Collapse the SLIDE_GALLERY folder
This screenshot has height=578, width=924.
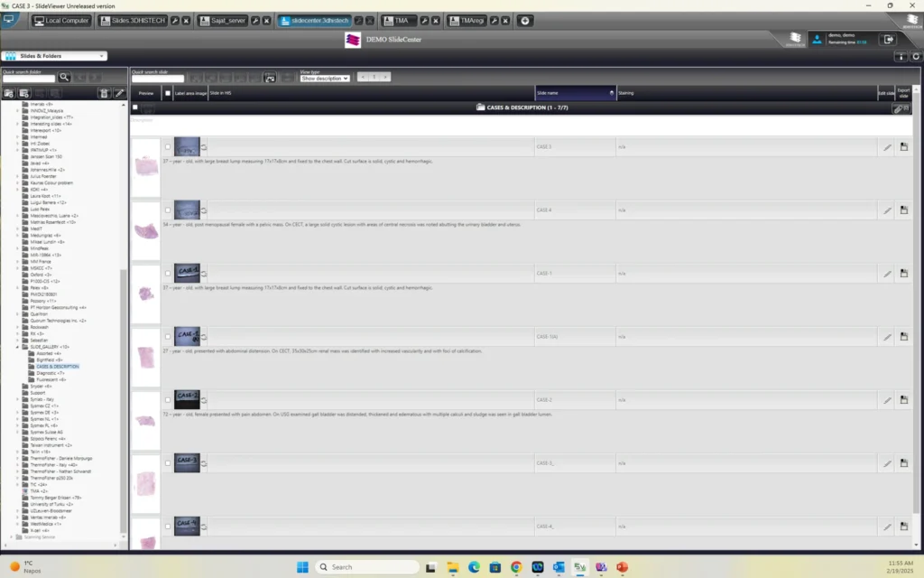click(x=18, y=347)
